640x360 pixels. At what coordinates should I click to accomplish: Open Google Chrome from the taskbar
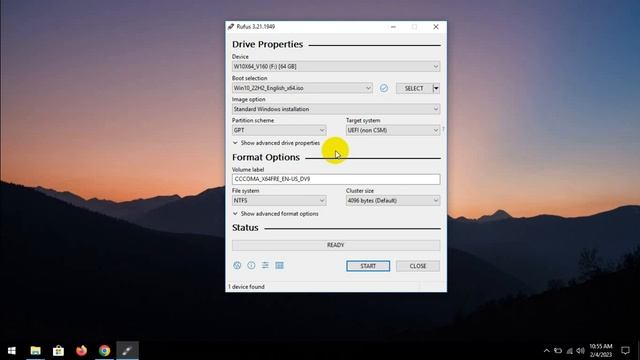coord(104,350)
